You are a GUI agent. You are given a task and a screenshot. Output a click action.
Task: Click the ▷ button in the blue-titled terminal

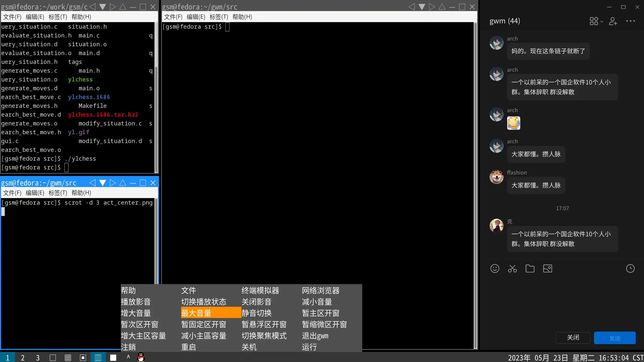pyautogui.click(x=113, y=183)
